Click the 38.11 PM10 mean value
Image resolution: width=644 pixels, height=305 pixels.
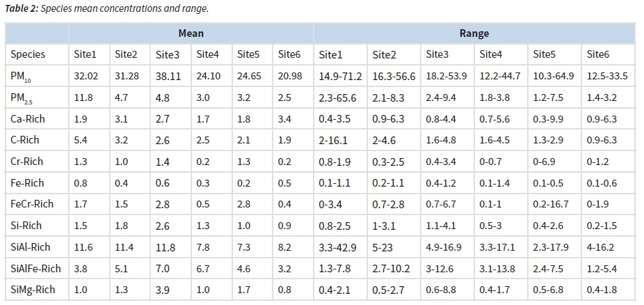[x=168, y=76]
